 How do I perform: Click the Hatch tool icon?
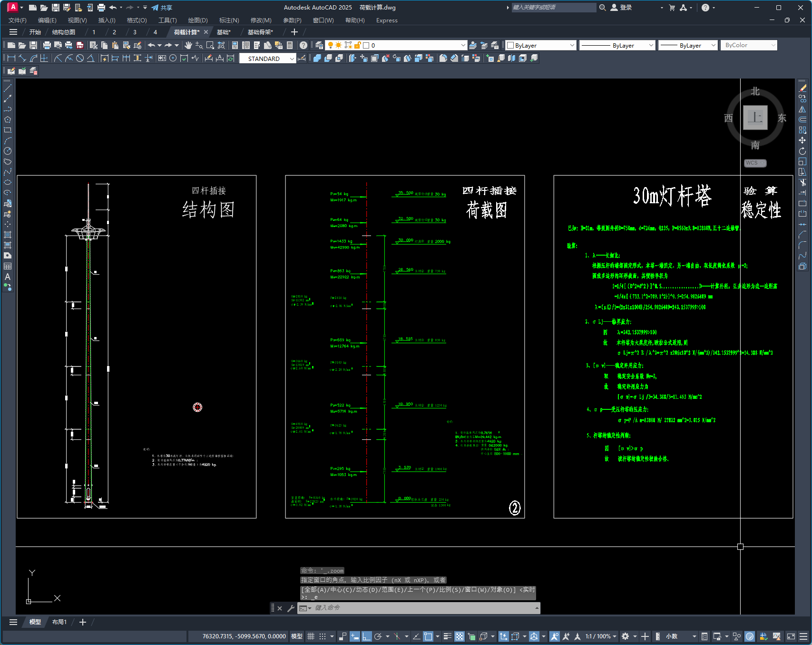pos(8,235)
